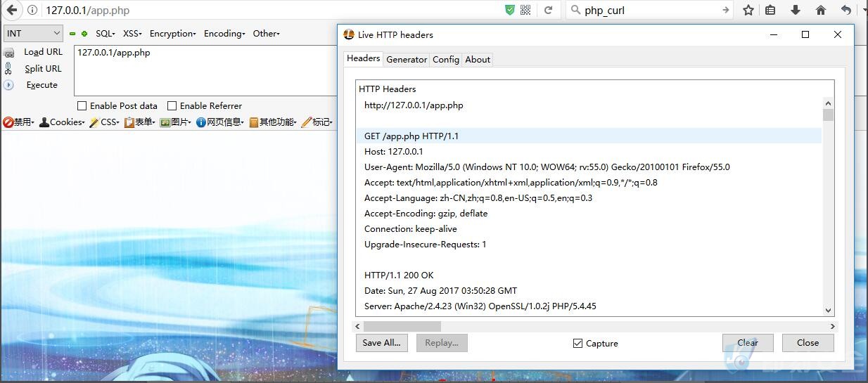Screen dimensions: 868x383
Task: Open the Encoding dropdown menu
Action: 224,34
